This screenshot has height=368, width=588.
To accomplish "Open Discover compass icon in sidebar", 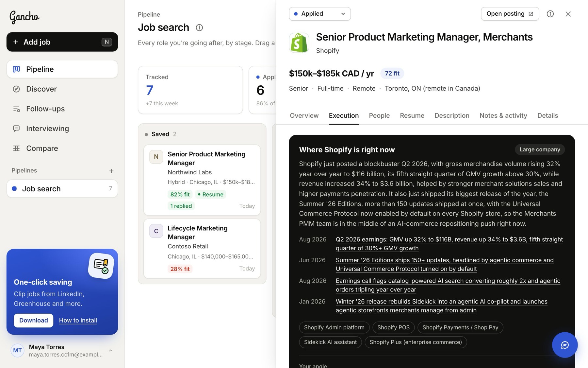I will pyautogui.click(x=16, y=89).
